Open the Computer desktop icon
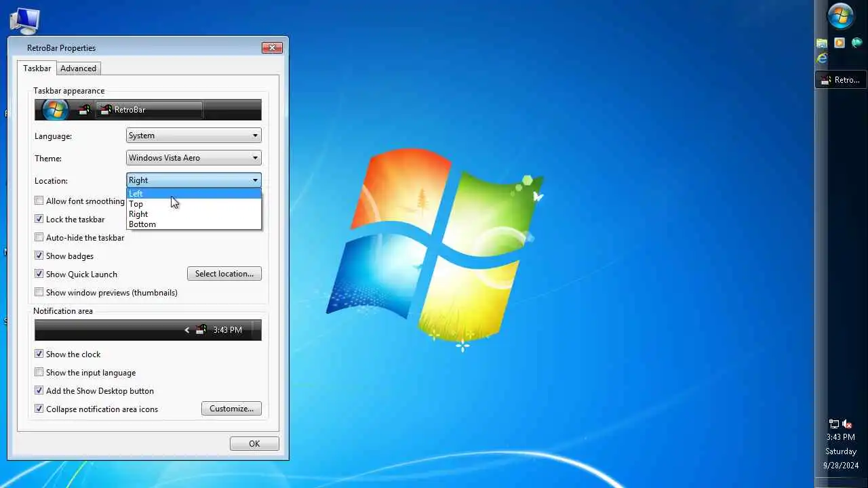This screenshot has width=868, height=488. (24, 20)
